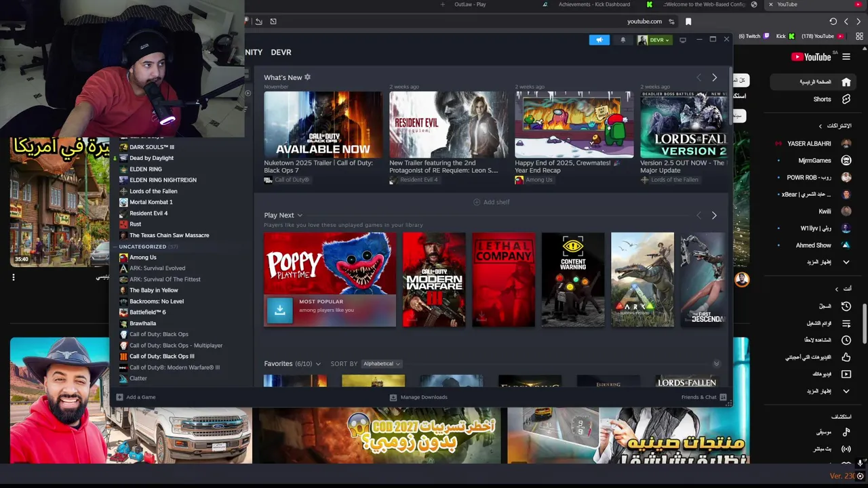Open the Among Us Year End Recap card
Image resolution: width=868 pixels, height=488 pixels.
point(574,133)
